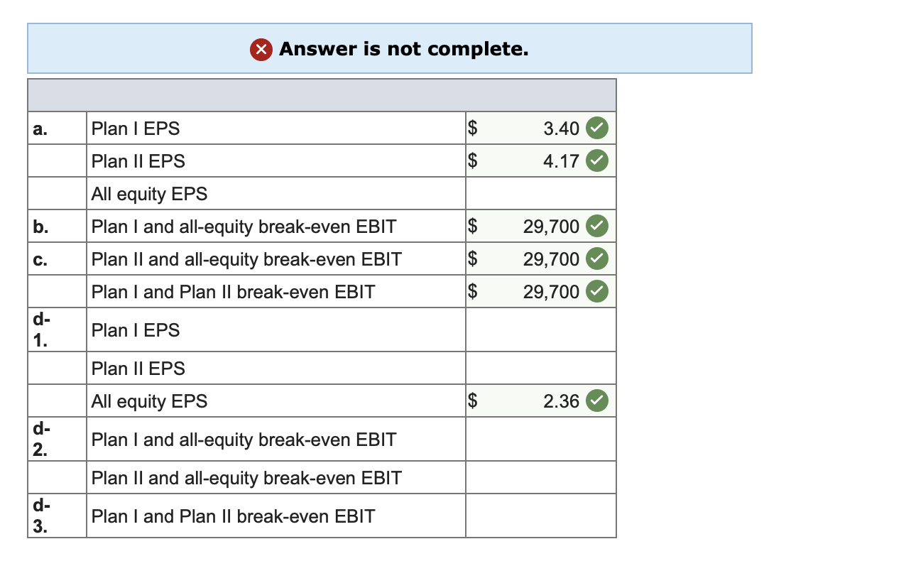Click the green checkmark beside Plan II EPS 4.17
Viewport: 906px width, 588px height.
point(596,160)
